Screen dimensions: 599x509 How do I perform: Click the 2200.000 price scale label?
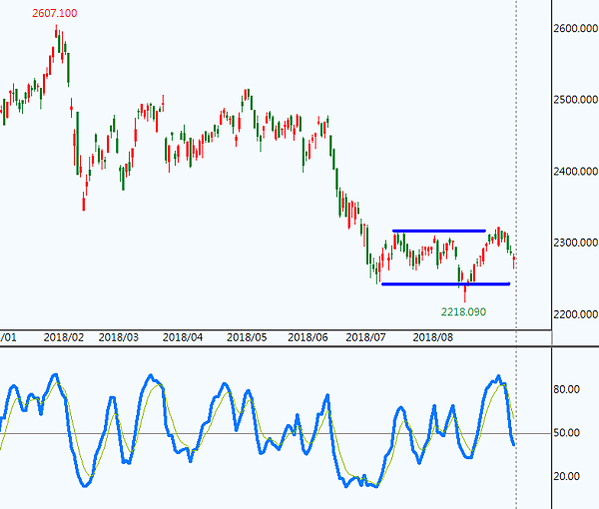tap(576, 314)
